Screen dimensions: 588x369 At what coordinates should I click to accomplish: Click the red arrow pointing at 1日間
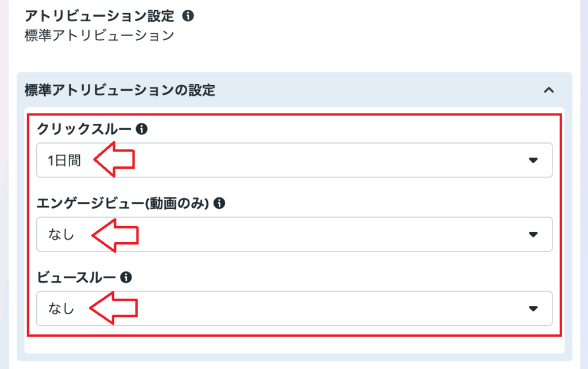114,159
